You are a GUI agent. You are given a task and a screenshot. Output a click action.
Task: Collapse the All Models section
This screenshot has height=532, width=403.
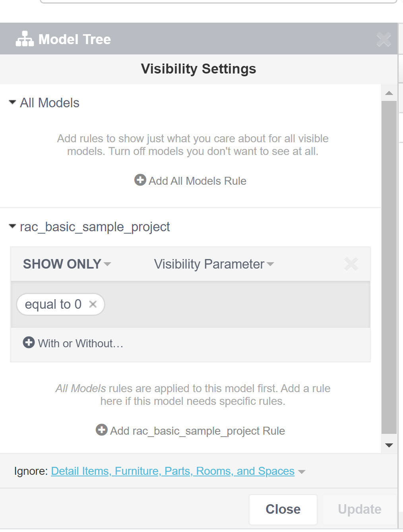[12, 103]
